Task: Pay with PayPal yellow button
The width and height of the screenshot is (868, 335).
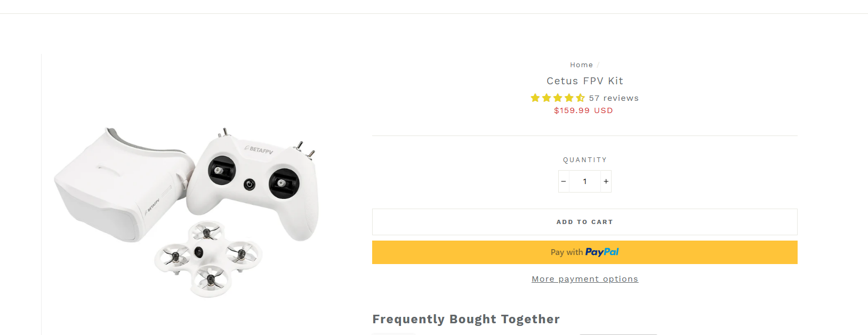Action: [x=584, y=252]
